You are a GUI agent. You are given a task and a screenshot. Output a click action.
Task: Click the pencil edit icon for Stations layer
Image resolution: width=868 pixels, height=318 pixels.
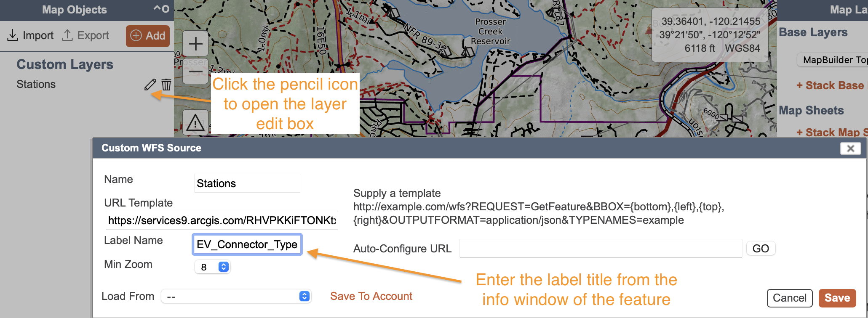tap(150, 85)
